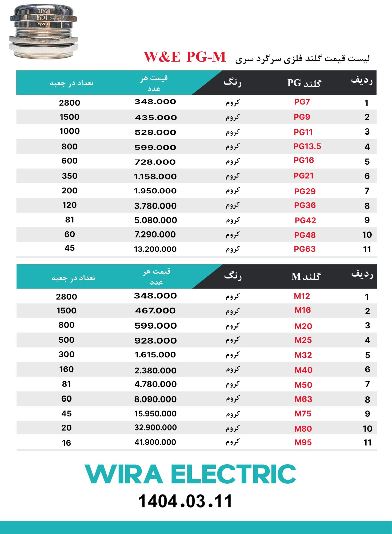Click the M table color column header

[x=233, y=276]
